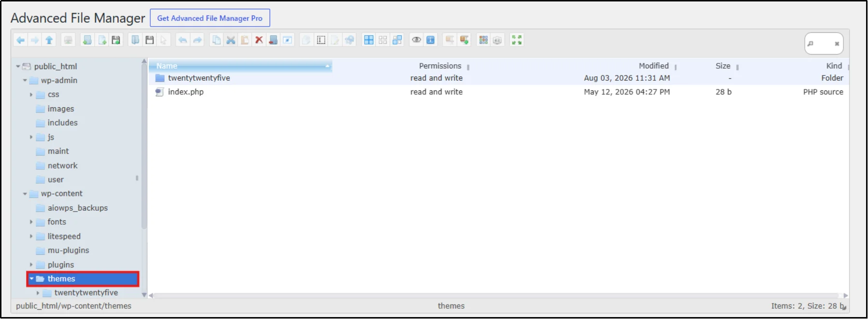Click the download floppy disk icon

pyautogui.click(x=150, y=40)
